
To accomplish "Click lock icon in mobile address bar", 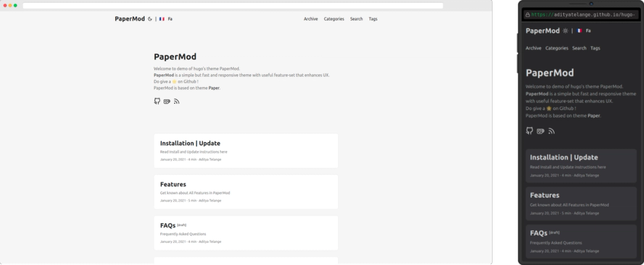I will (x=528, y=15).
